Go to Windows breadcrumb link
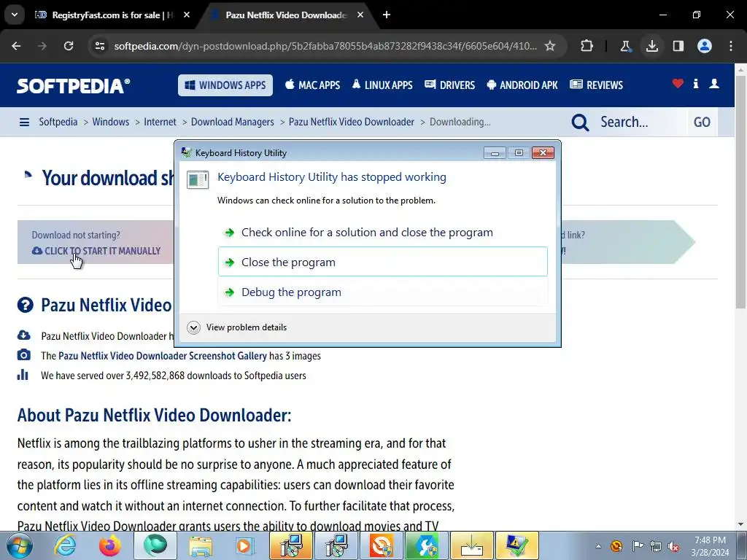This screenshot has height=560, width=747. [111, 122]
